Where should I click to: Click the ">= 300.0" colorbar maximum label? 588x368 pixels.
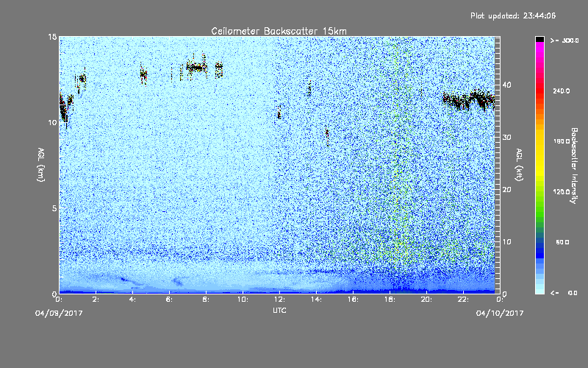pyautogui.click(x=564, y=40)
